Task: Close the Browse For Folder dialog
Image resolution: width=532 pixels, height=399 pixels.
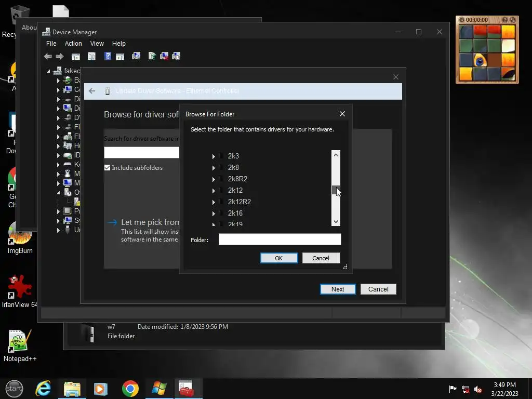Action: (342, 114)
